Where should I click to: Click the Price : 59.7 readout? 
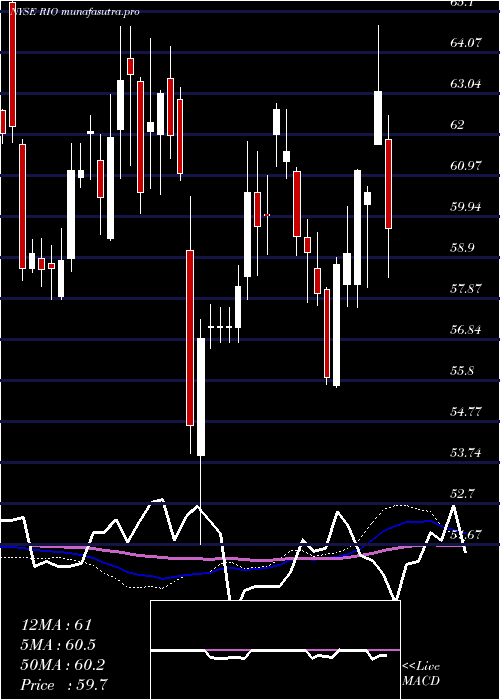64,685
